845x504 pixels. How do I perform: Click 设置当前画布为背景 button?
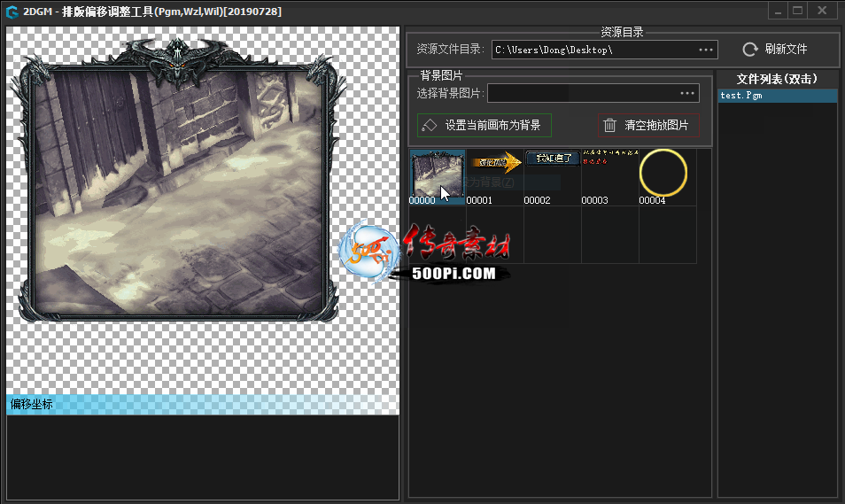point(485,125)
